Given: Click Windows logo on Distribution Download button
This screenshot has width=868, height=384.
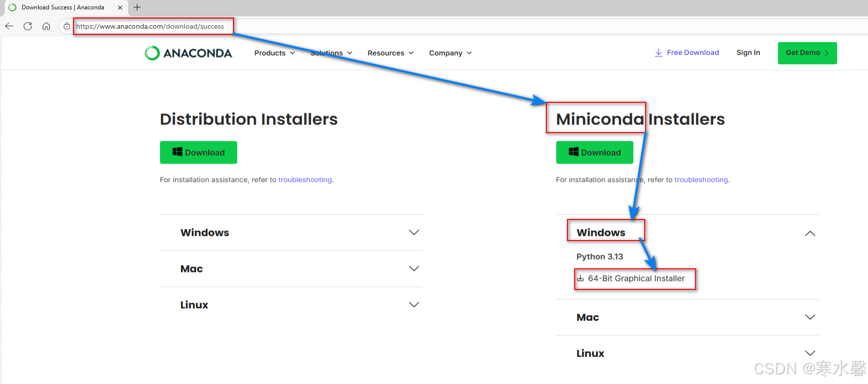Looking at the screenshot, I should click(x=178, y=152).
